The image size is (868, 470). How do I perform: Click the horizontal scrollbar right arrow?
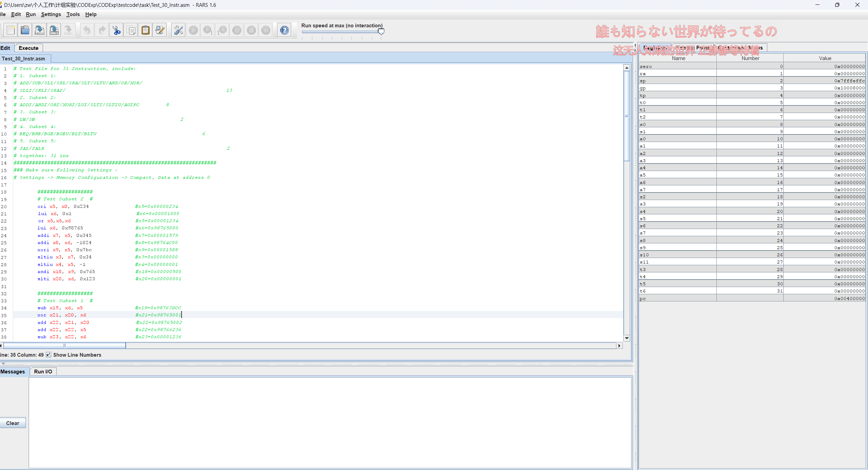(x=619, y=346)
